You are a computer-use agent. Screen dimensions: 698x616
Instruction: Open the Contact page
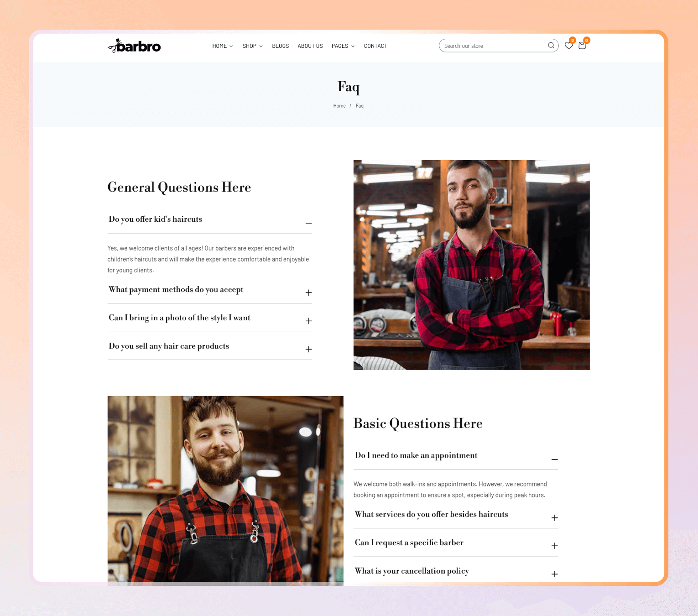375,46
